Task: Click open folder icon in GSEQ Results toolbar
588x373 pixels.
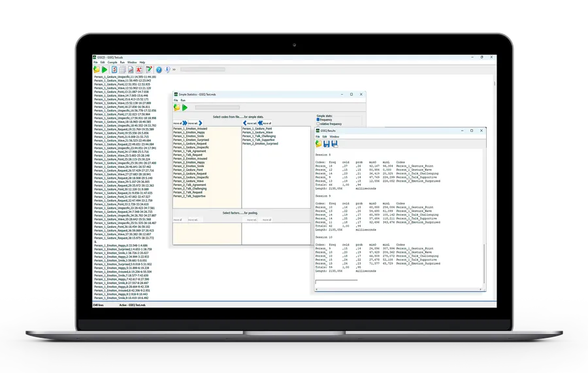Action: point(319,144)
